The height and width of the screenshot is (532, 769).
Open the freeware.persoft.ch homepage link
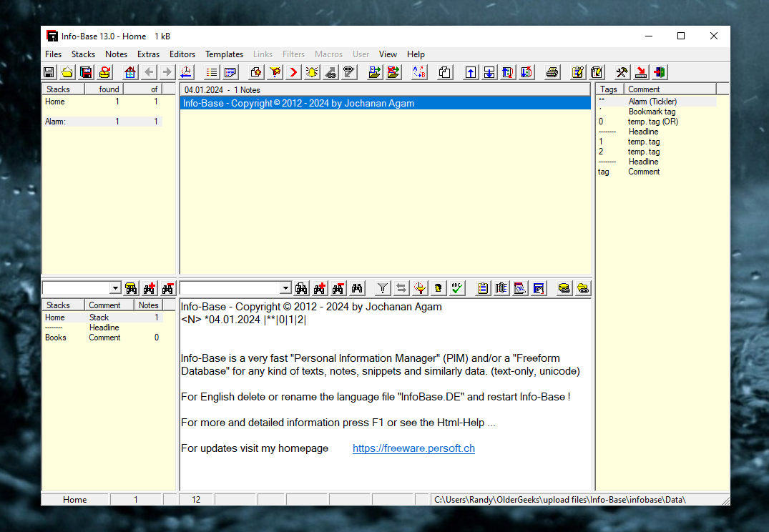coord(413,448)
